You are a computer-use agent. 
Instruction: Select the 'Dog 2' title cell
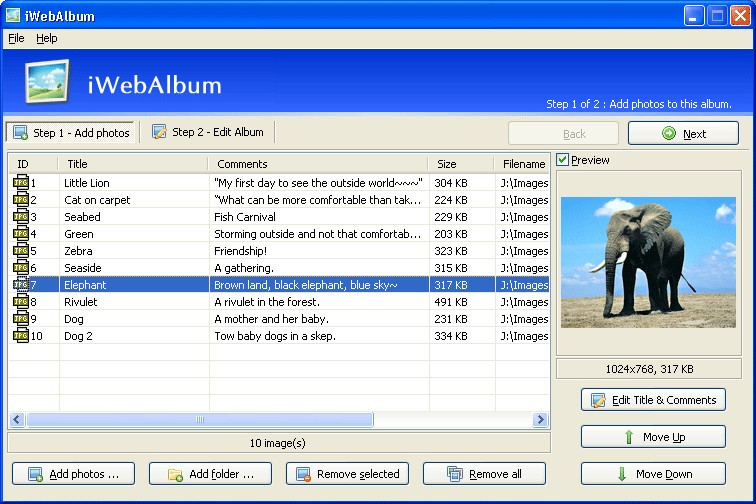[78, 336]
